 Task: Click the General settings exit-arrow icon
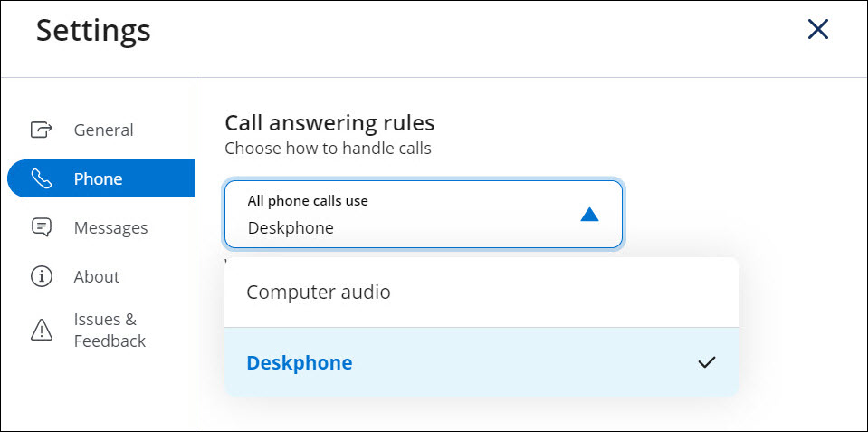(42, 130)
